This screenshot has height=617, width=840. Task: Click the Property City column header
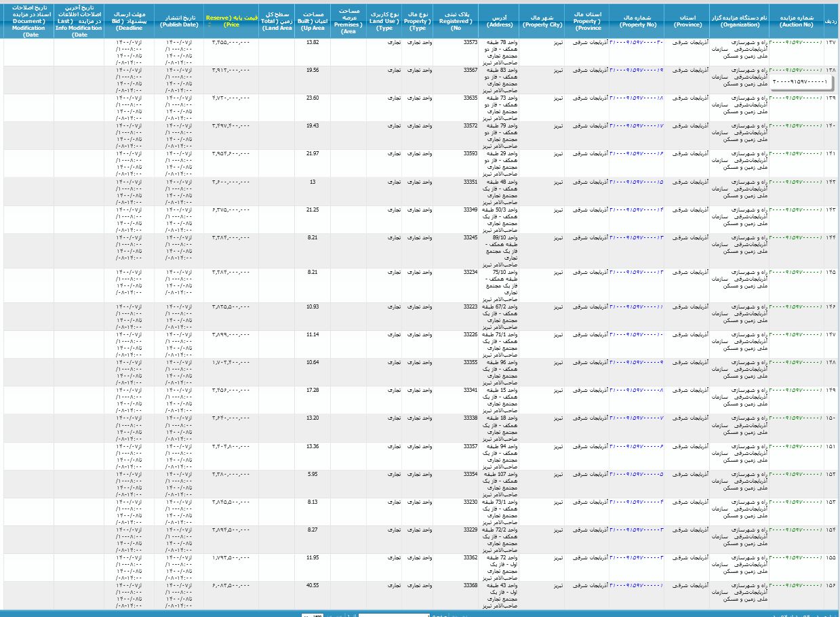tap(542, 20)
